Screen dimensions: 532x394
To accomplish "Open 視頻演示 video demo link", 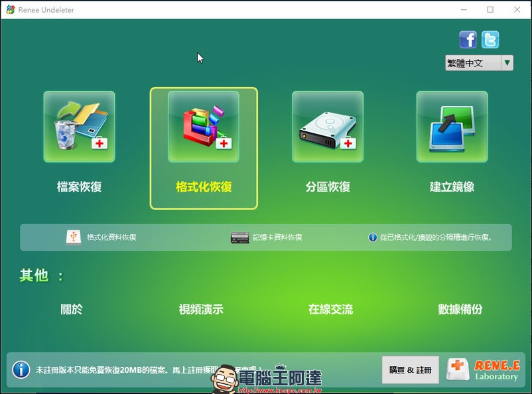I will tap(201, 309).
